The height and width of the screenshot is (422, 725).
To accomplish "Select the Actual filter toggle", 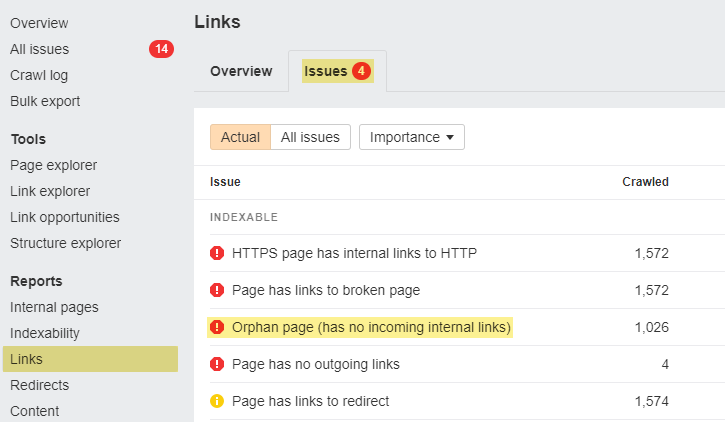I will tap(240, 137).
